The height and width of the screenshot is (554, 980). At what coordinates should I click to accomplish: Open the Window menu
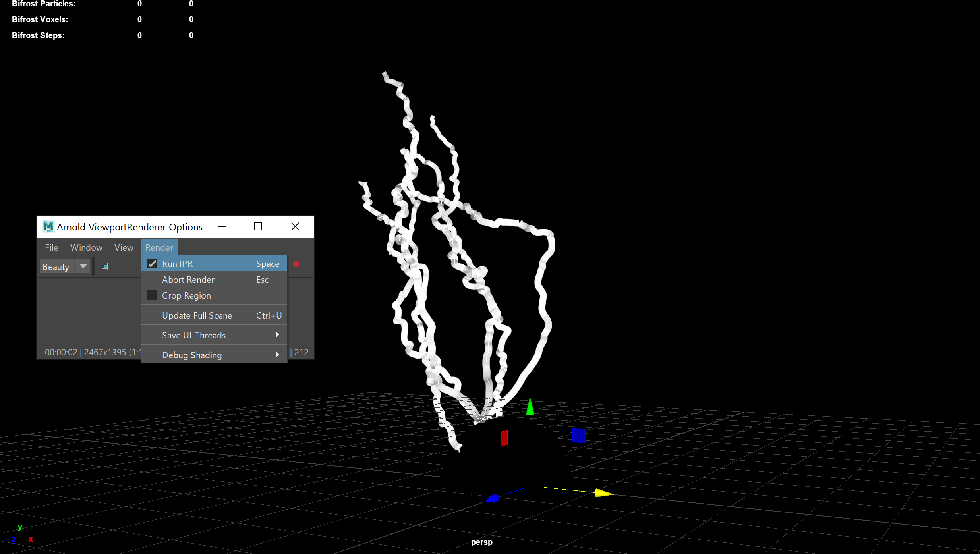pyautogui.click(x=86, y=247)
